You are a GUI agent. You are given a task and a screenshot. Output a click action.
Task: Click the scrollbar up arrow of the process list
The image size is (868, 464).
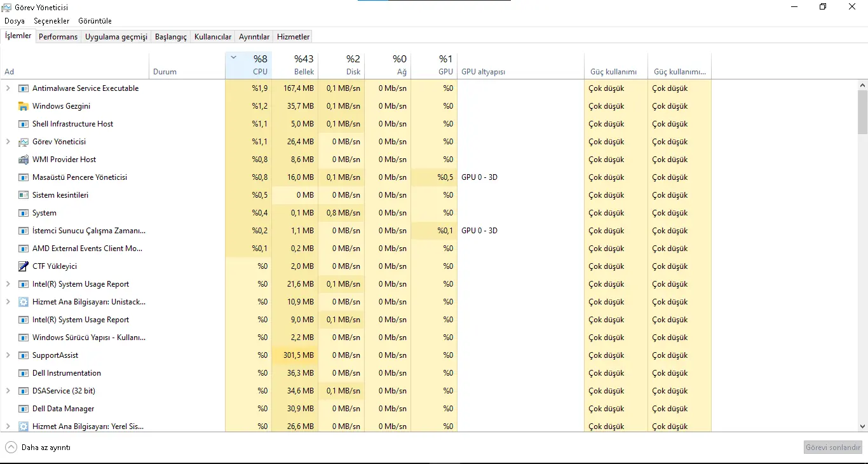click(862, 85)
